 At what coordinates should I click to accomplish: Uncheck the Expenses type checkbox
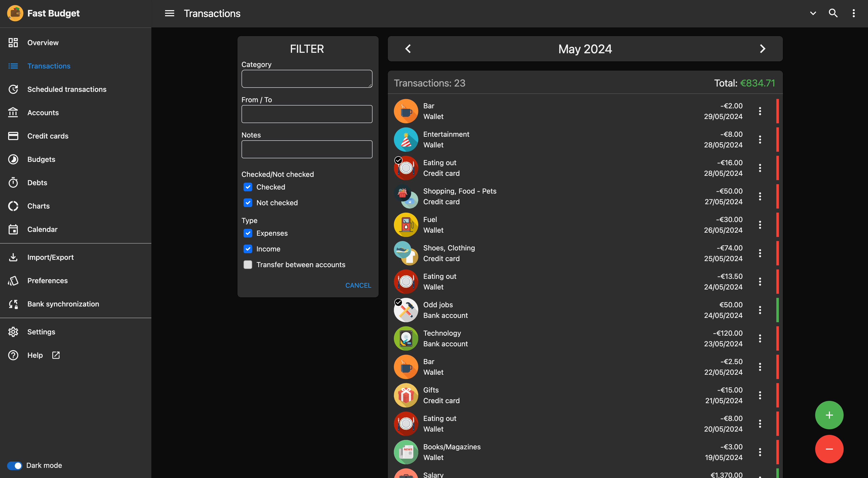pos(248,233)
